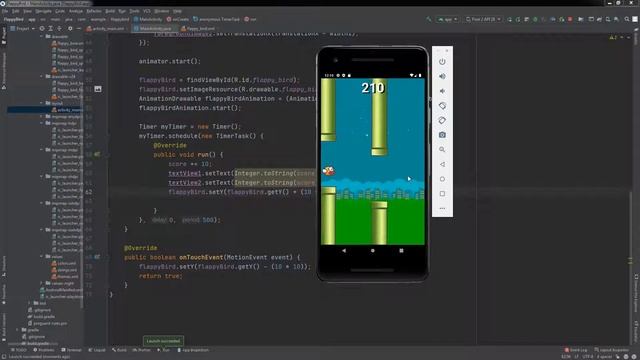Open the Help menu

177,11
